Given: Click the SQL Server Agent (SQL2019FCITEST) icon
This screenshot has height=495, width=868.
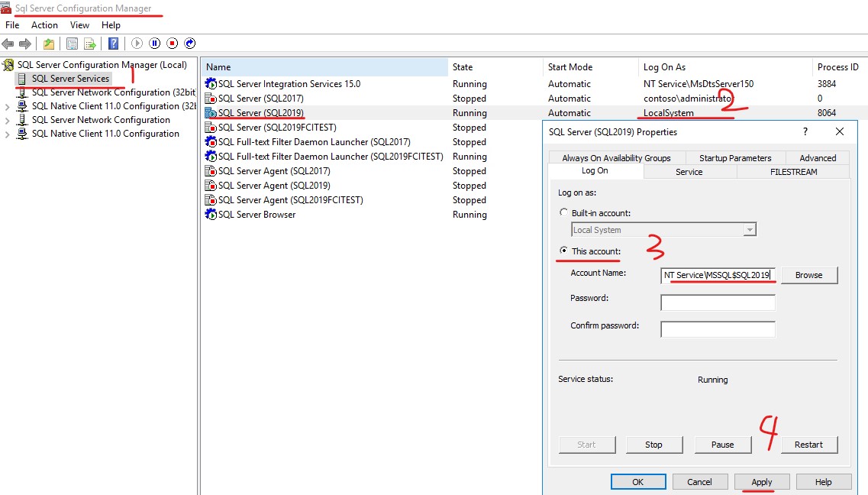Looking at the screenshot, I should coord(211,200).
